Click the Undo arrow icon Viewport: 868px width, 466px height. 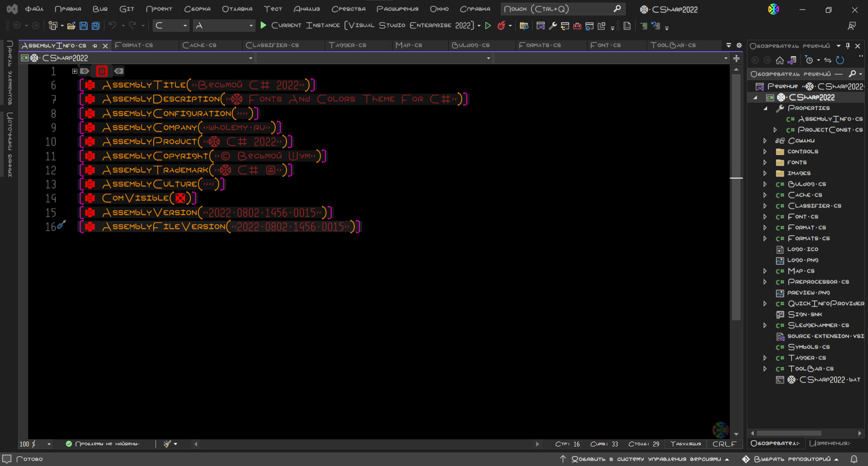[113, 25]
